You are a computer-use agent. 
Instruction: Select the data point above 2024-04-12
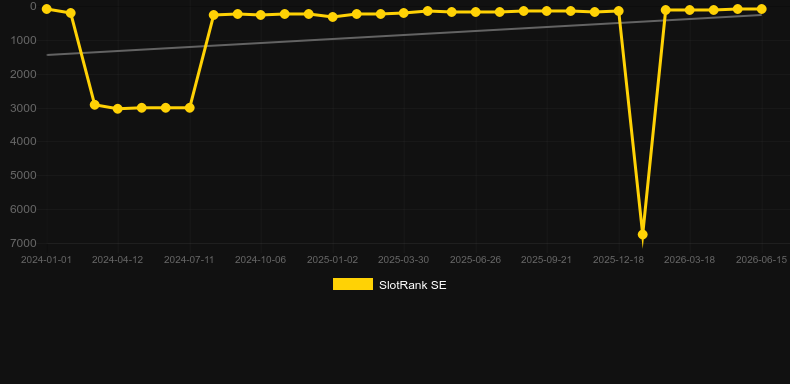tap(118, 109)
